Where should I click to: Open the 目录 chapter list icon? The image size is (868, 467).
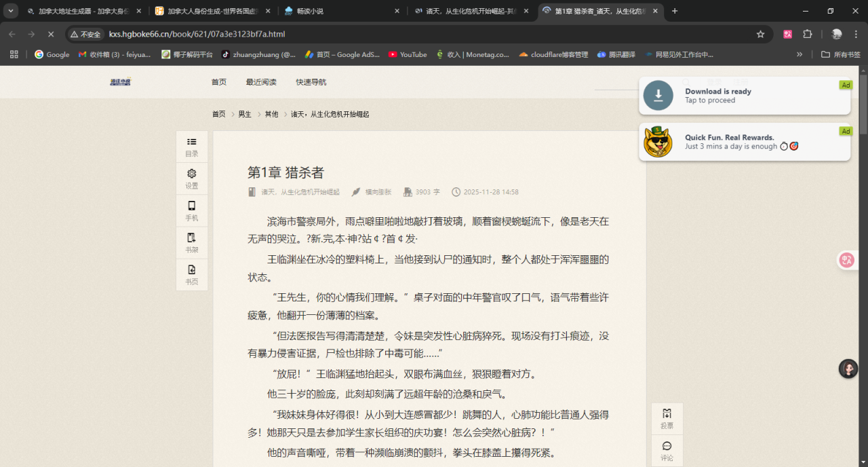pos(192,145)
